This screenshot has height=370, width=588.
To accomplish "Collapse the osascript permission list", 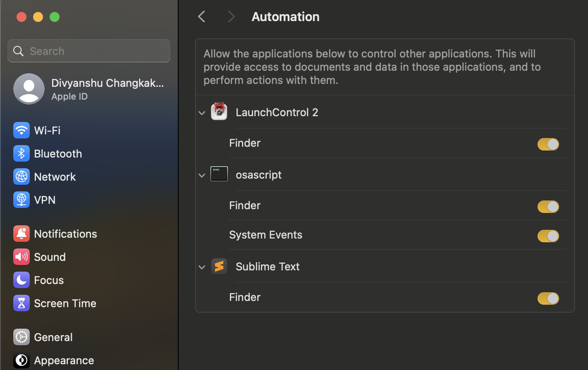I will point(201,175).
